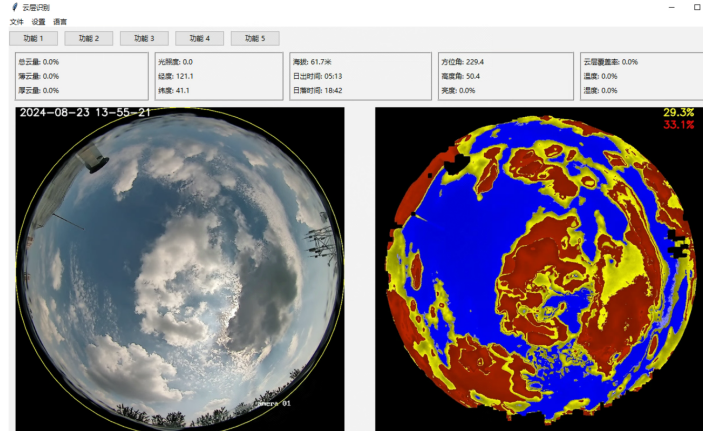Open the 语言 menu

60,21
